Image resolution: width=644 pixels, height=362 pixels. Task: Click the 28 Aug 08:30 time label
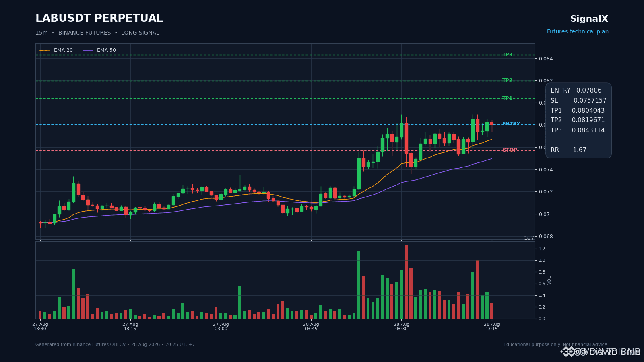[401, 327]
